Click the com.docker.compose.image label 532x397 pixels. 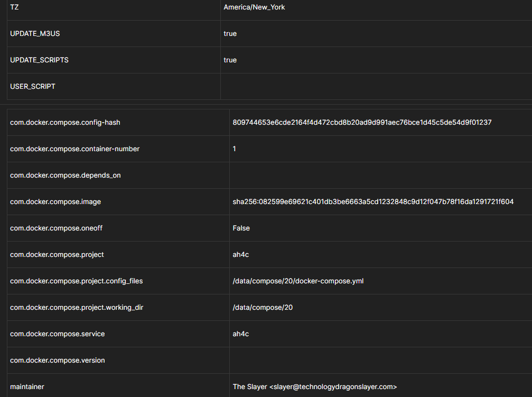55,202
